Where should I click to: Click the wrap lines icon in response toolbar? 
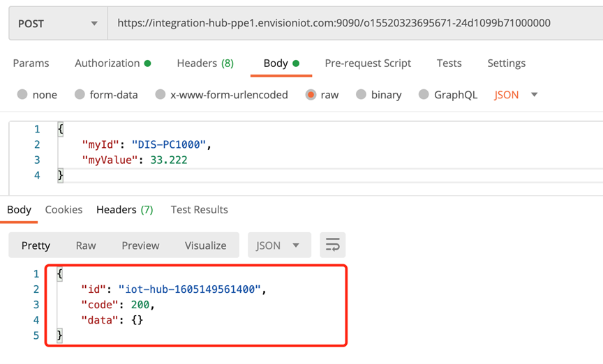(333, 245)
